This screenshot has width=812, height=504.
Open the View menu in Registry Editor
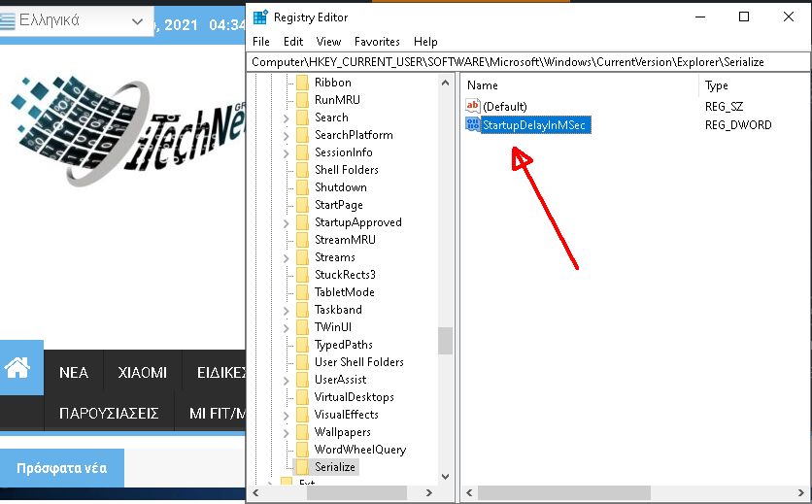pyautogui.click(x=328, y=42)
